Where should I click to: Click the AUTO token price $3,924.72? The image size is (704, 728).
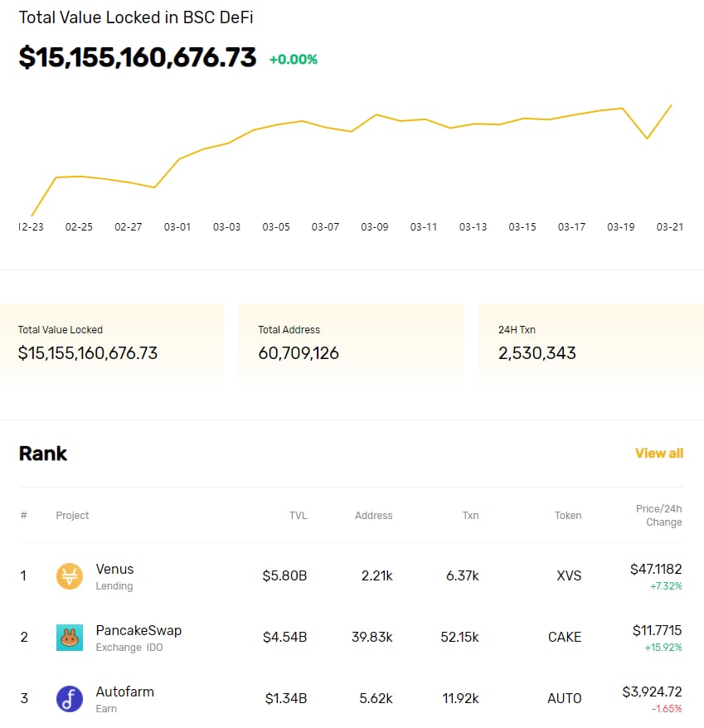[x=652, y=692]
